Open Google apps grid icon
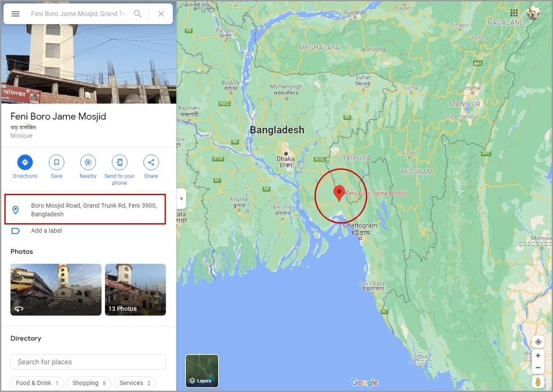The width and height of the screenshot is (553, 392). [x=514, y=13]
